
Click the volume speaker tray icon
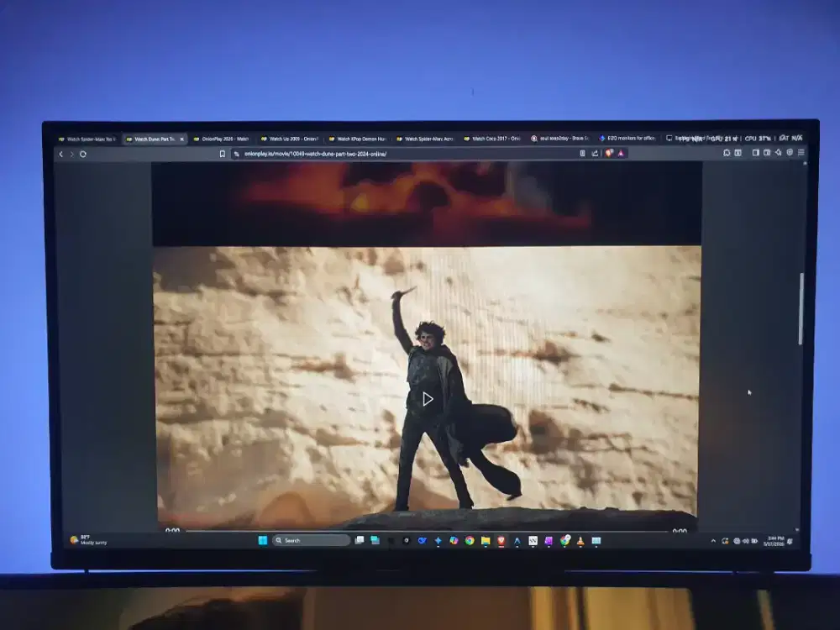coord(746,541)
